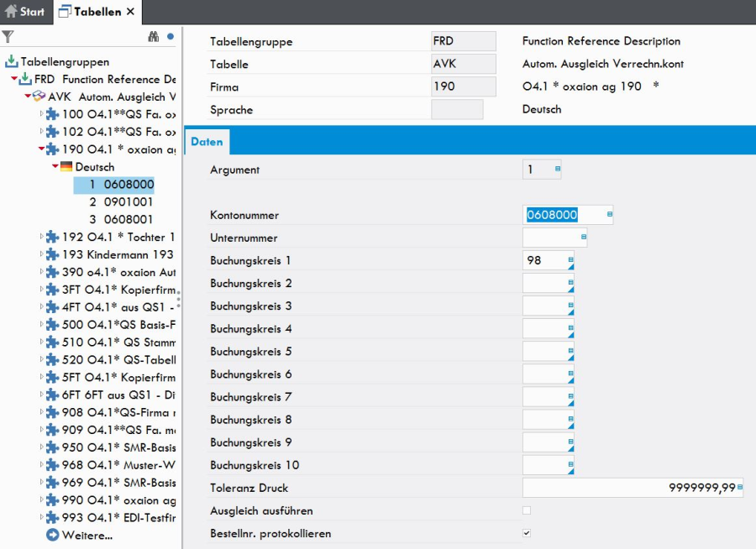The width and height of the screenshot is (756, 549).
Task: Click the puzzle icon of company 100
Action: tap(53, 114)
